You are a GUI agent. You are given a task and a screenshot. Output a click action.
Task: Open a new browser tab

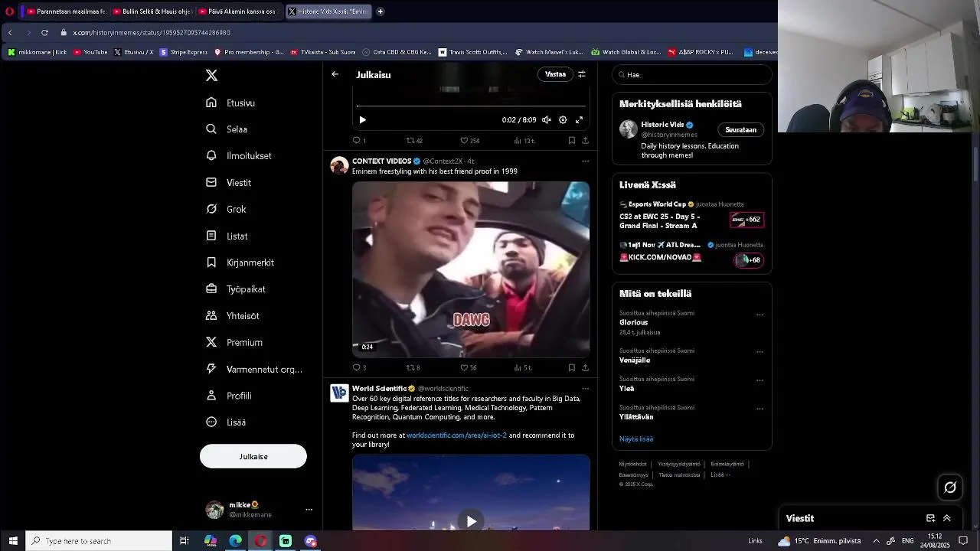(x=380, y=11)
